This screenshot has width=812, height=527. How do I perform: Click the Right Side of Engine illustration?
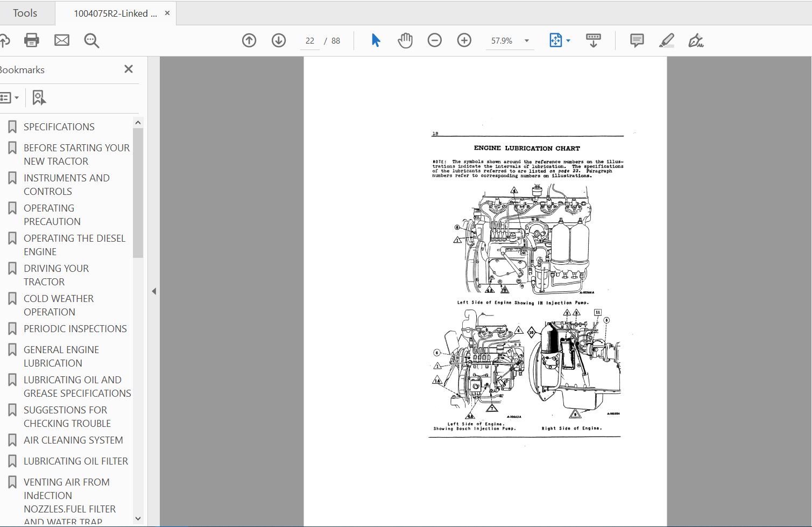pos(575,365)
